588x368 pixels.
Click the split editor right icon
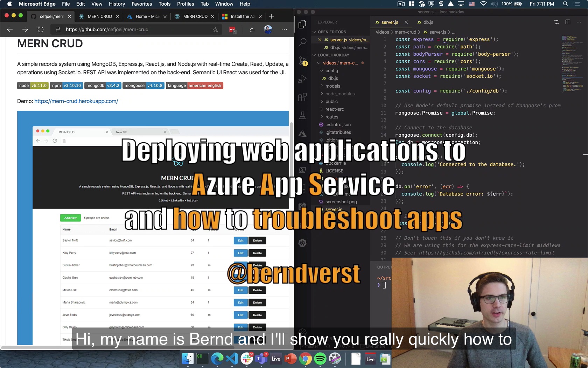[x=568, y=22]
